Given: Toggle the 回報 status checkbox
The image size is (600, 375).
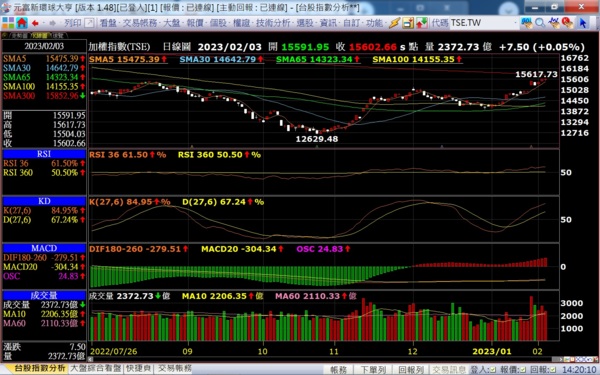Looking at the screenshot, I should [x=553, y=370].
